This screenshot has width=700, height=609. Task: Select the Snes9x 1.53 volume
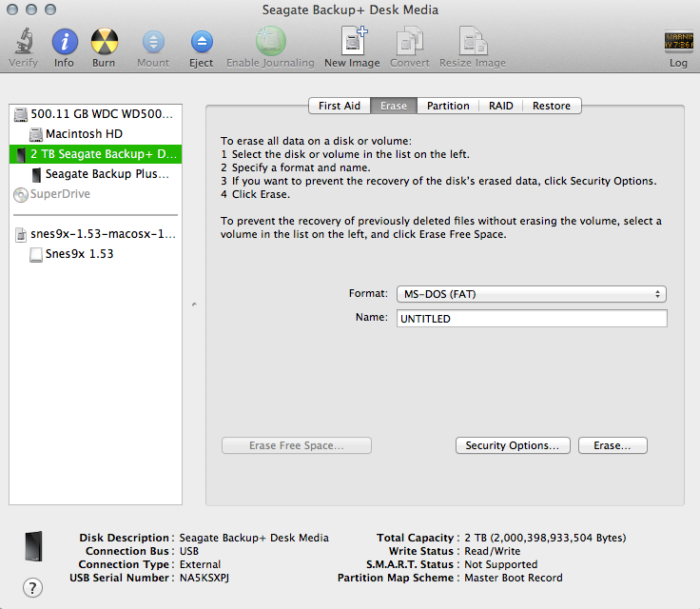(95, 254)
